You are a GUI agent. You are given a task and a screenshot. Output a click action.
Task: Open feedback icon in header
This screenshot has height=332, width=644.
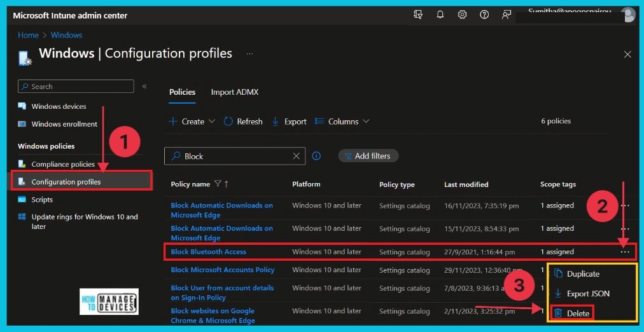(x=506, y=15)
